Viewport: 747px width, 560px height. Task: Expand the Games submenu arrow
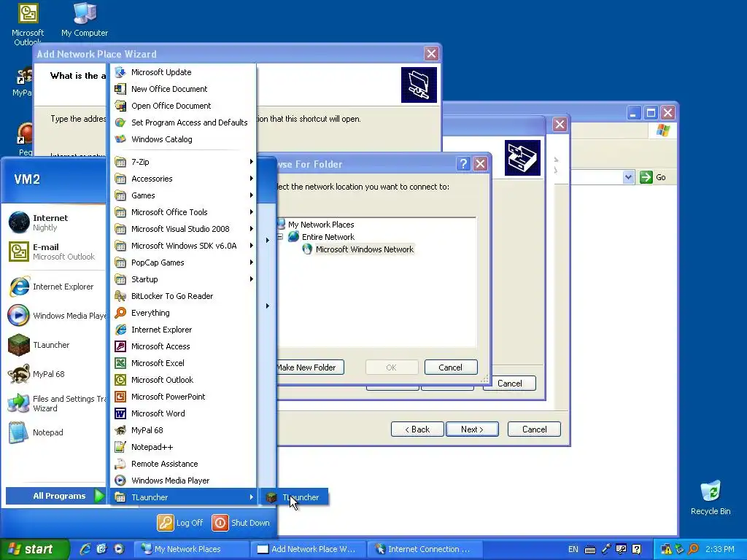(251, 195)
